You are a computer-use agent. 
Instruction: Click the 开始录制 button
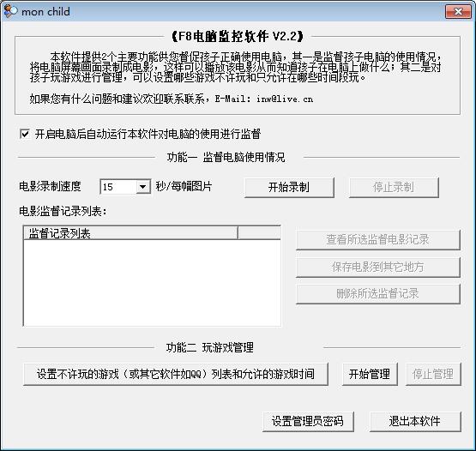point(289,187)
